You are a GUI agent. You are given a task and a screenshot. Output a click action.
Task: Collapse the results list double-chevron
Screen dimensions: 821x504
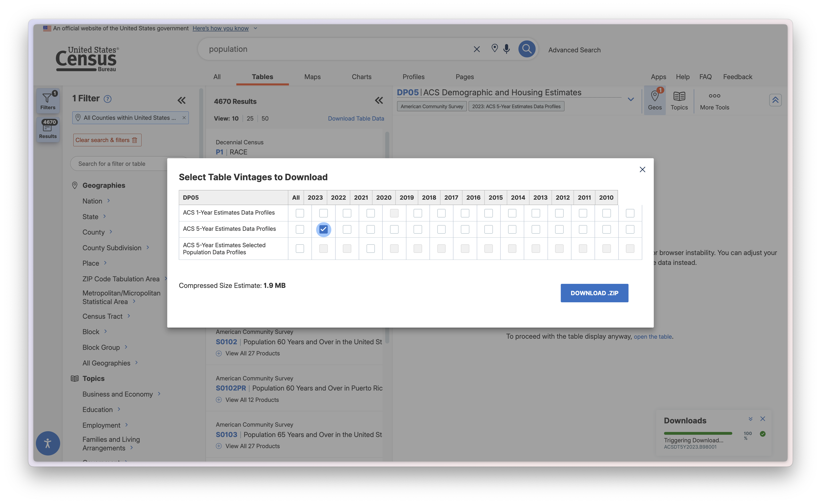[379, 100]
